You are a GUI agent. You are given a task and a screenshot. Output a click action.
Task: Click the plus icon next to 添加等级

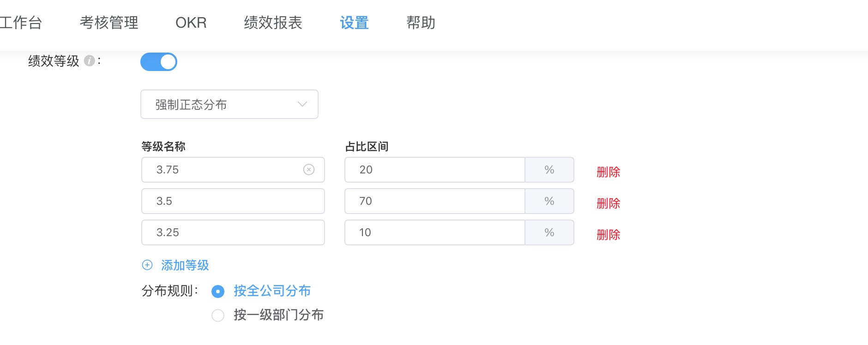[147, 265]
